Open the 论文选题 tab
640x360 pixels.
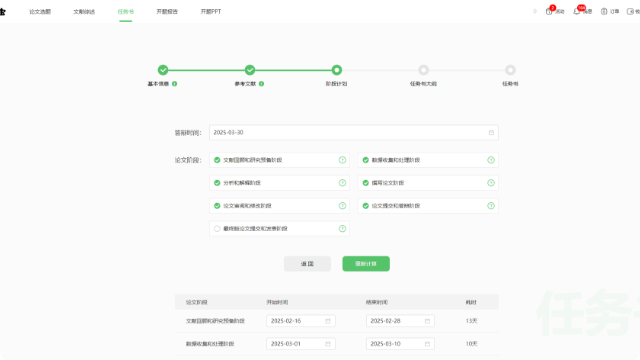click(40, 12)
